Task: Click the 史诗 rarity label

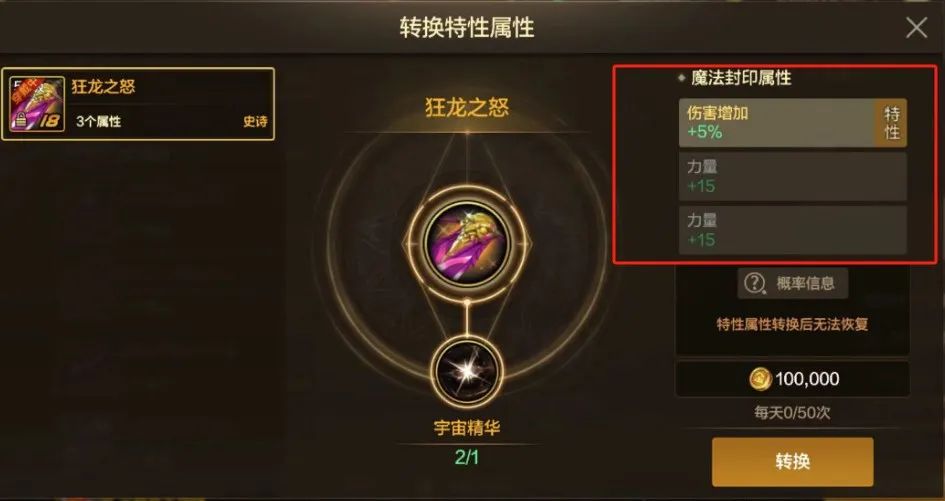Action: pos(255,121)
